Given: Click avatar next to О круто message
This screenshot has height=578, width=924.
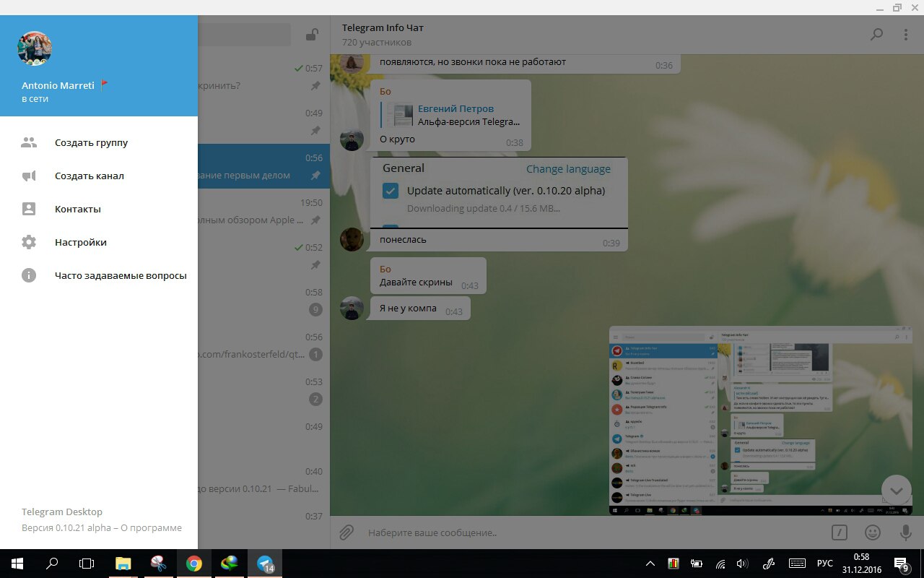Looking at the screenshot, I should (x=352, y=139).
